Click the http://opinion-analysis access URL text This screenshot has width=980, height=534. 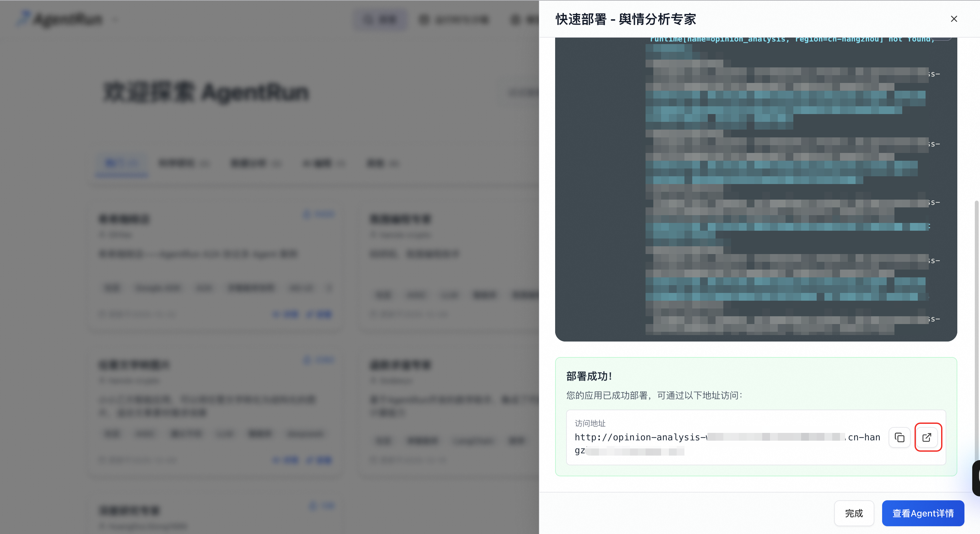tap(728, 444)
